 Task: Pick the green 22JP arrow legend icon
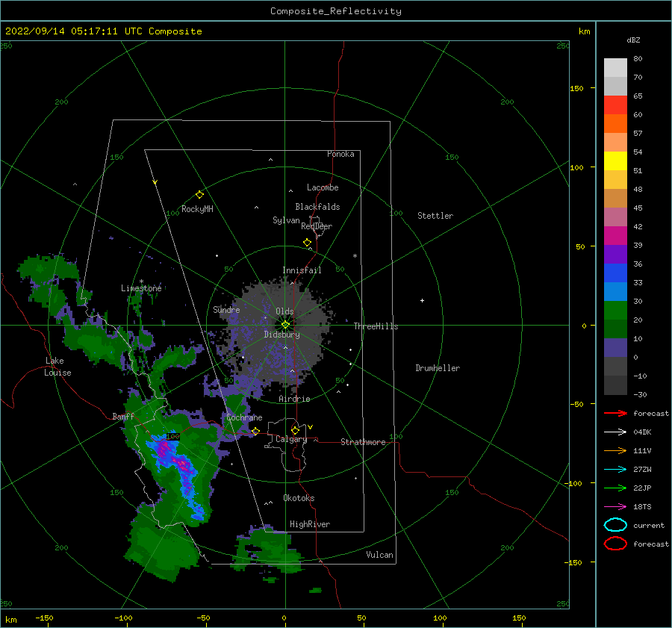tap(615, 488)
